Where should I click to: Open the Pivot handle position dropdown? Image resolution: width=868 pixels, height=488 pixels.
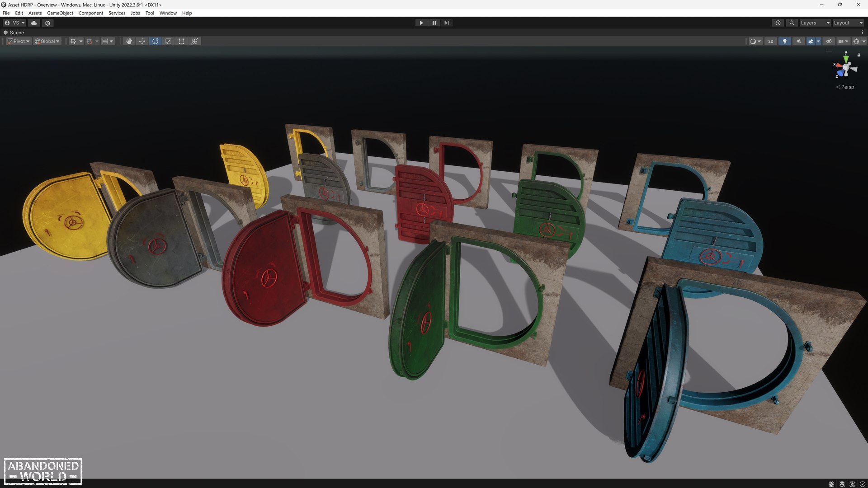tap(19, 41)
